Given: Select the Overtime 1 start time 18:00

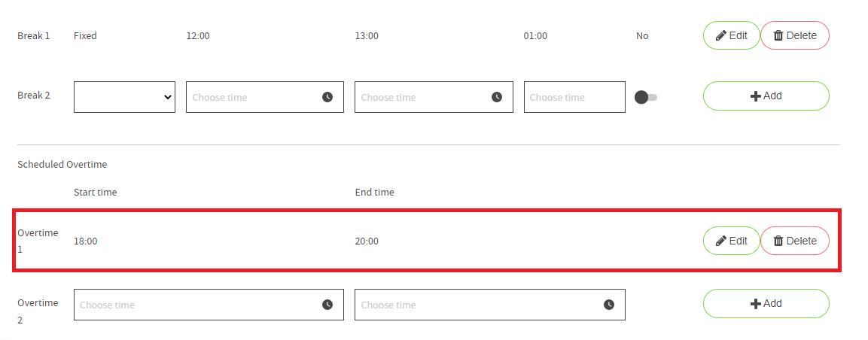Looking at the screenshot, I should (x=86, y=241).
